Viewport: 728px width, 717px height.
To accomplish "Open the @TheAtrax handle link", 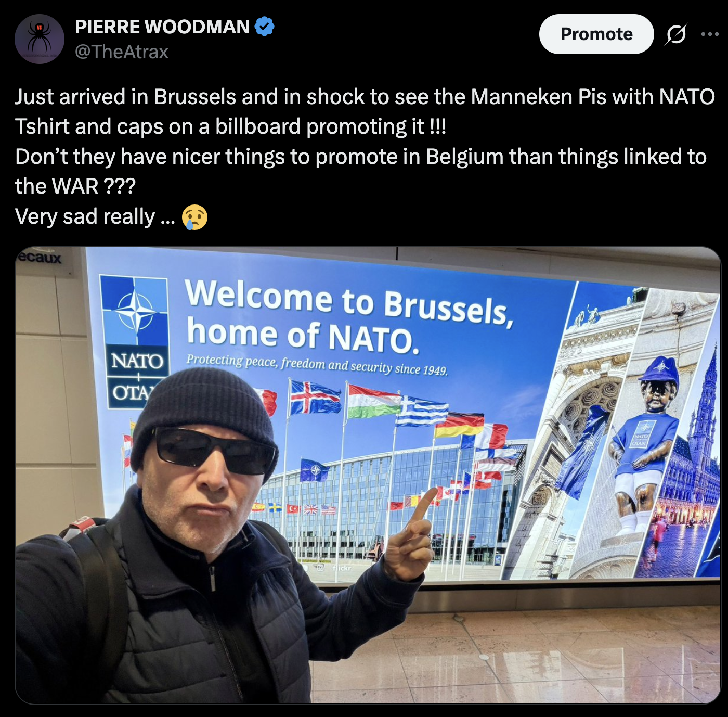I will point(122,52).
